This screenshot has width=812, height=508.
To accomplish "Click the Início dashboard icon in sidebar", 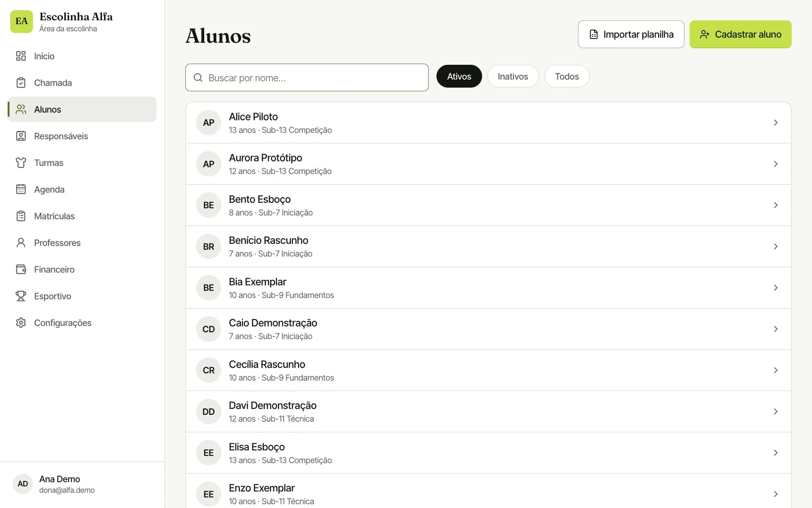I will [21, 56].
